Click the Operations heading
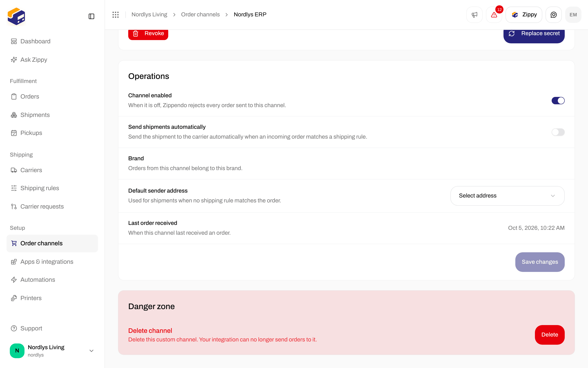This screenshot has width=588, height=368. point(149,76)
